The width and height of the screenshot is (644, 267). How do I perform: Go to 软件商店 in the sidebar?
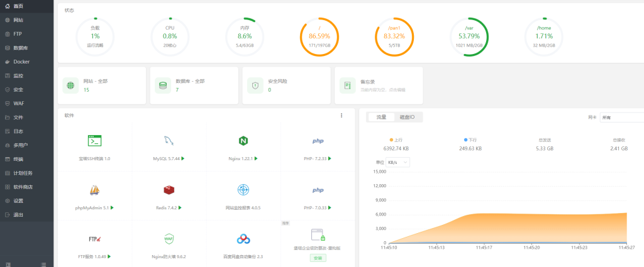pos(23,187)
